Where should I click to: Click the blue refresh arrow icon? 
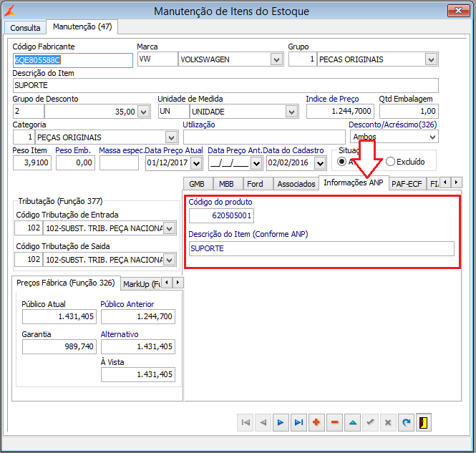coord(407,422)
